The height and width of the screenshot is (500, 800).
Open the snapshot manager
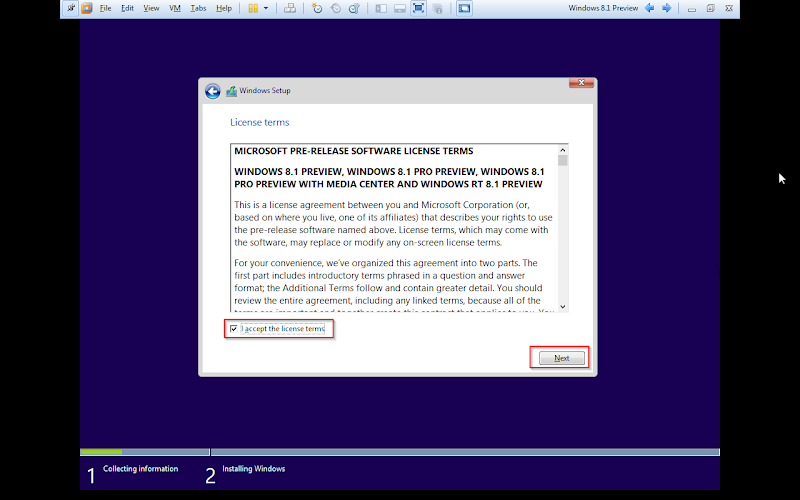[x=354, y=8]
